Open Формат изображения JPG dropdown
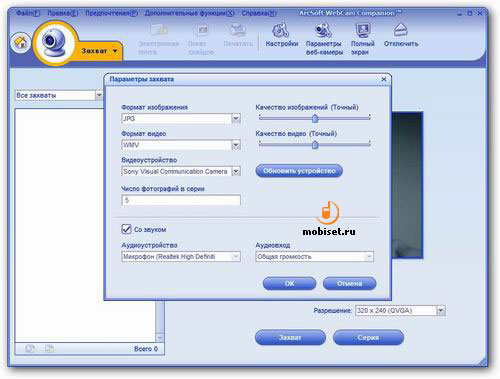 236,118
